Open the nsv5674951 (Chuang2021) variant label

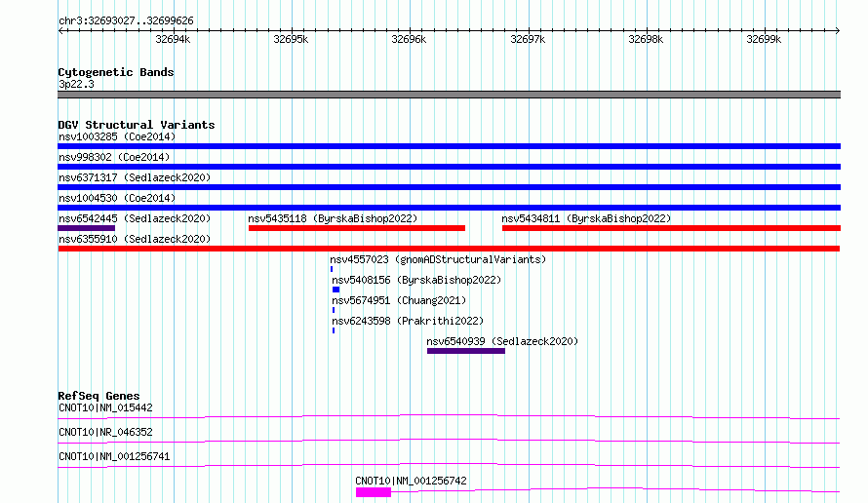399,300
